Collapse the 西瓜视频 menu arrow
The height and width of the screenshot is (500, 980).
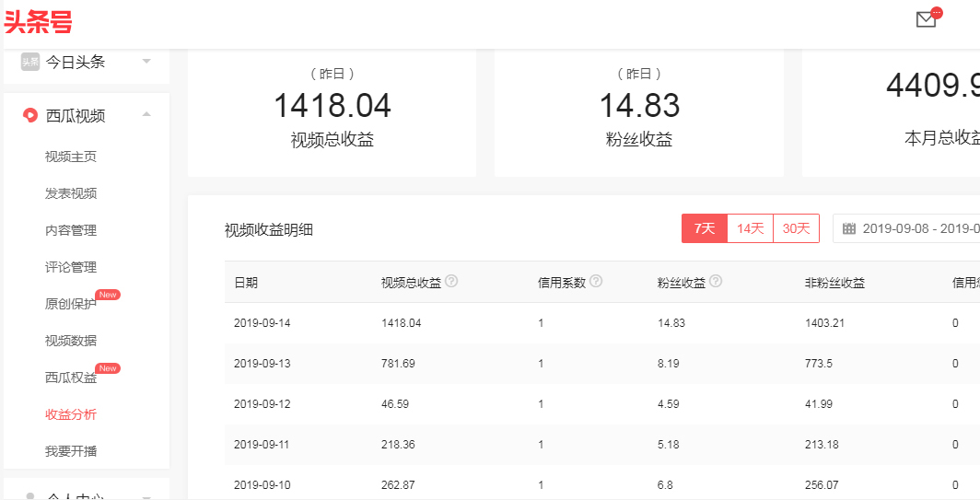click(146, 114)
